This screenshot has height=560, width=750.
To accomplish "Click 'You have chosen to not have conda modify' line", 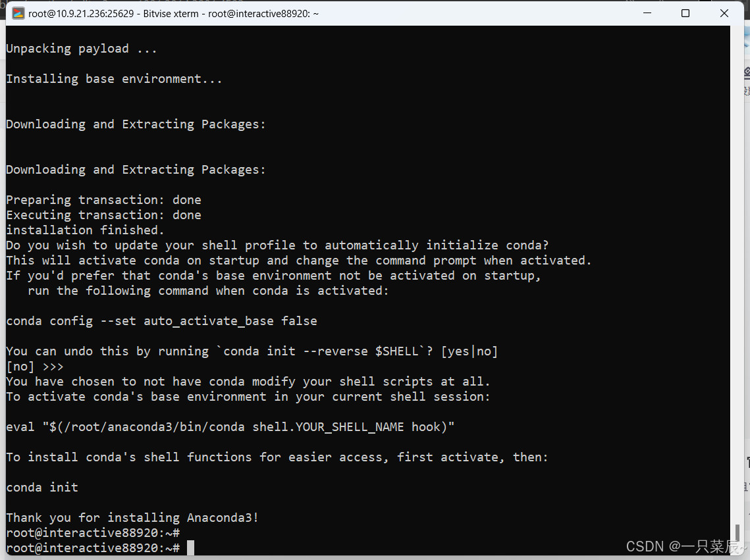I will [248, 381].
